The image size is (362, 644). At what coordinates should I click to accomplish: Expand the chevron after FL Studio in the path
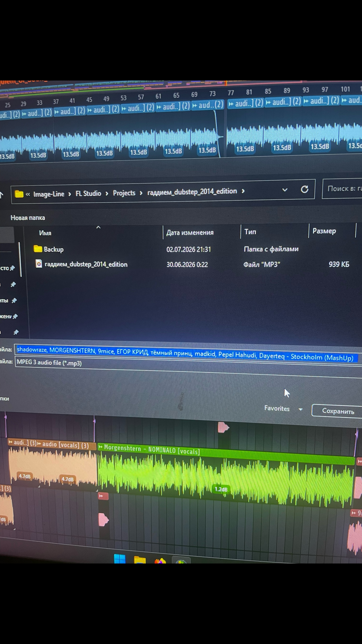point(107,193)
